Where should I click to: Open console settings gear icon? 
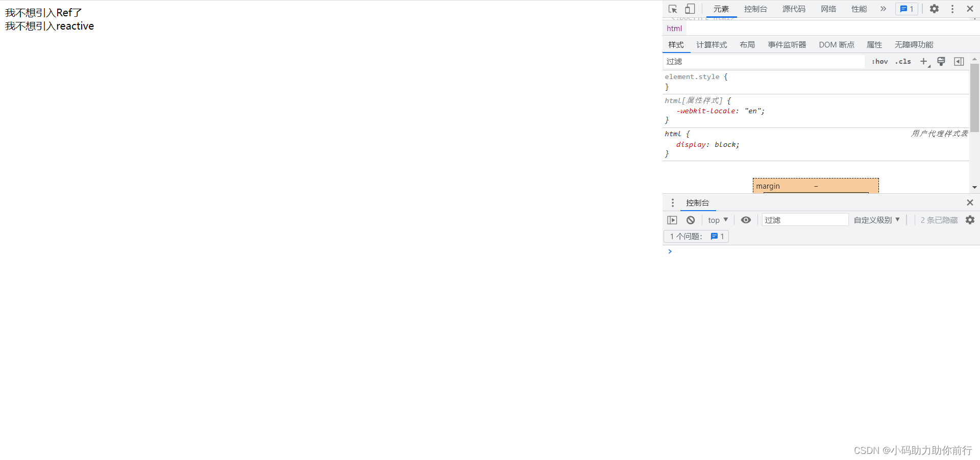[x=970, y=220]
